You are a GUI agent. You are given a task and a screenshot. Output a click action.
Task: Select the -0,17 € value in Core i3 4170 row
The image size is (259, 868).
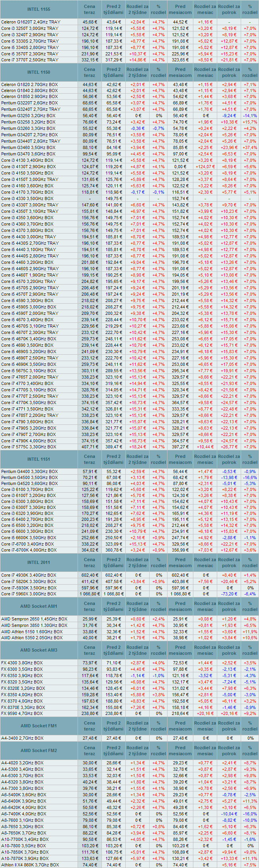(x=137, y=192)
